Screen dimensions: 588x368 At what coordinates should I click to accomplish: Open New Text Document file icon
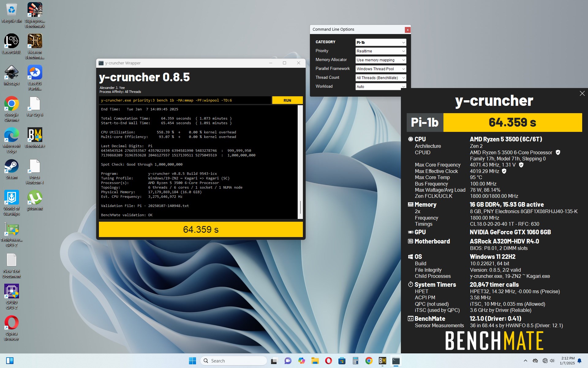(12, 266)
